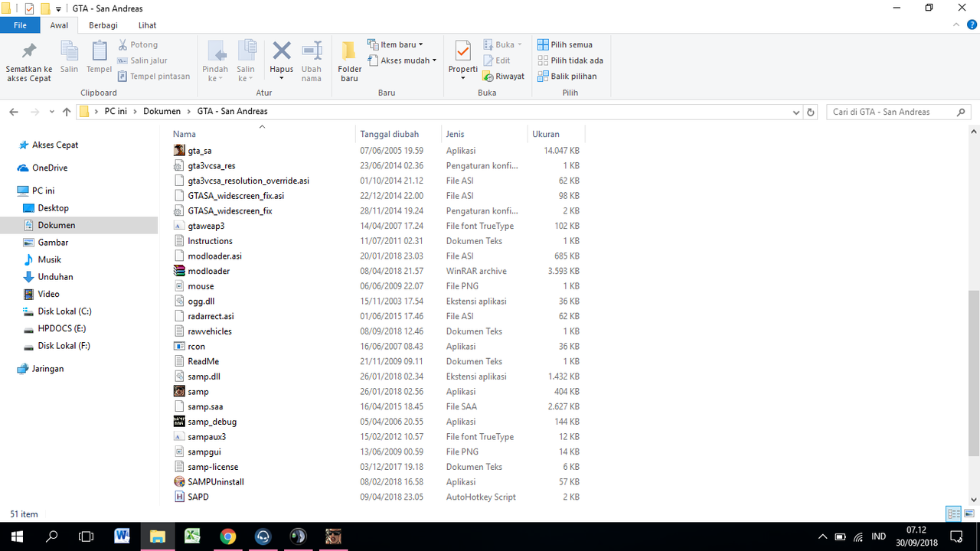Open Word from the taskbar
The image size is (980, 551).
(x=122, y=536)
